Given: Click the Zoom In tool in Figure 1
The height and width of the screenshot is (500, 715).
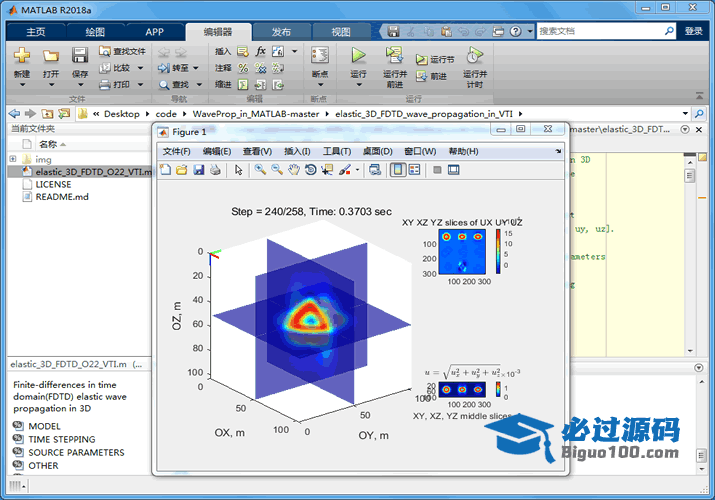Looking at the screenshot, I should [x=260, y=170].
